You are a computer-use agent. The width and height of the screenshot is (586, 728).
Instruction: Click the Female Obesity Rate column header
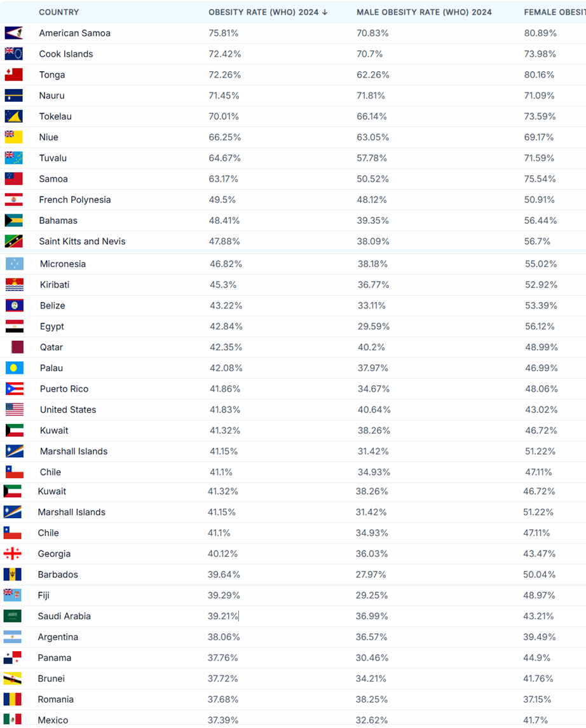(555, 12)
